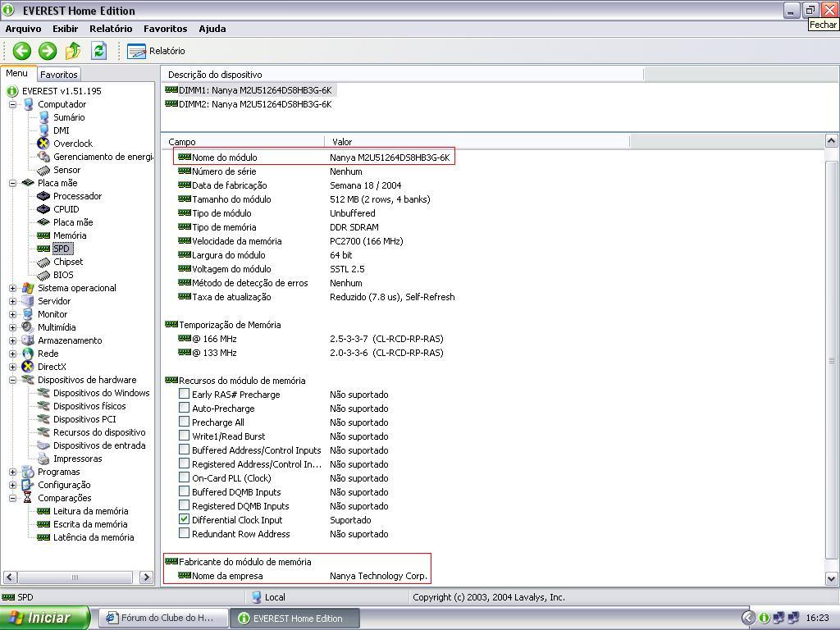
Task: Click the EVEREST tray icon
Action: point(765,618)
